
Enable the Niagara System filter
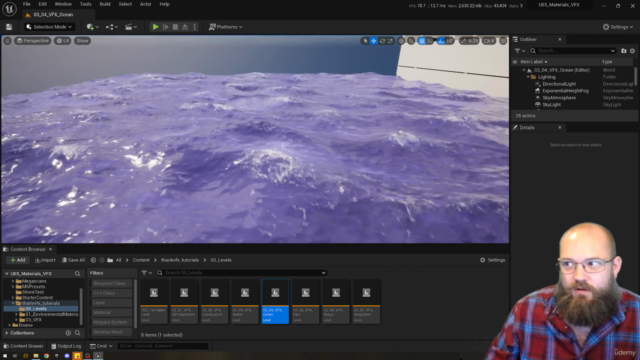111,322
